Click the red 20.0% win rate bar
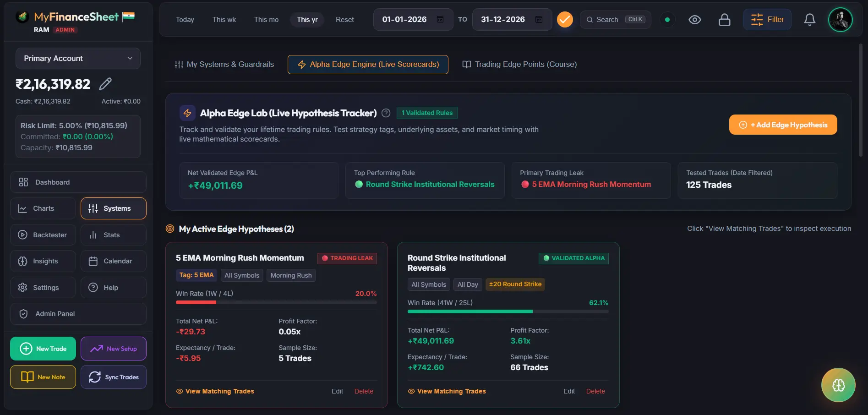Viewport: 868px width, 415px height. [196, 302]
